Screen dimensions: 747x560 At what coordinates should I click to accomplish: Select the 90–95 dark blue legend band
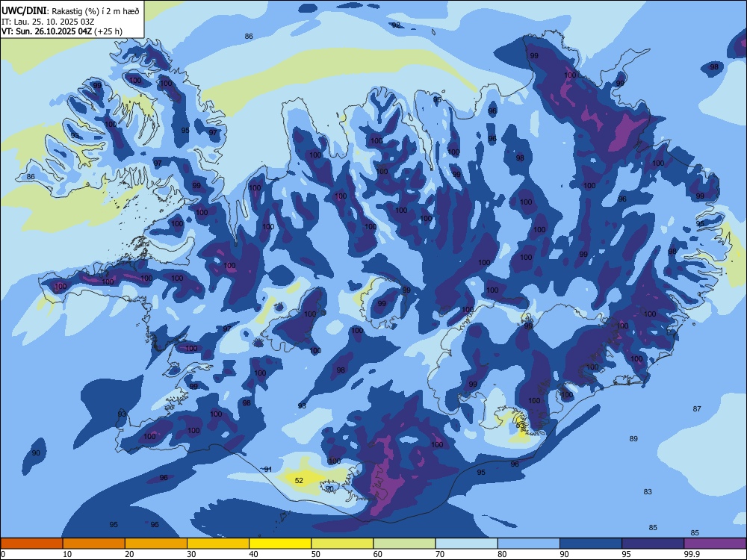[591, 544]
